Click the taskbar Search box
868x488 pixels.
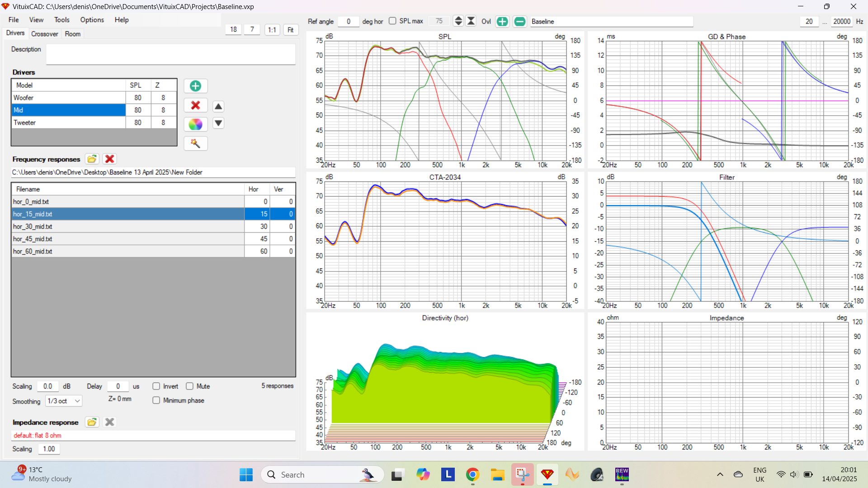coord(322,474)
